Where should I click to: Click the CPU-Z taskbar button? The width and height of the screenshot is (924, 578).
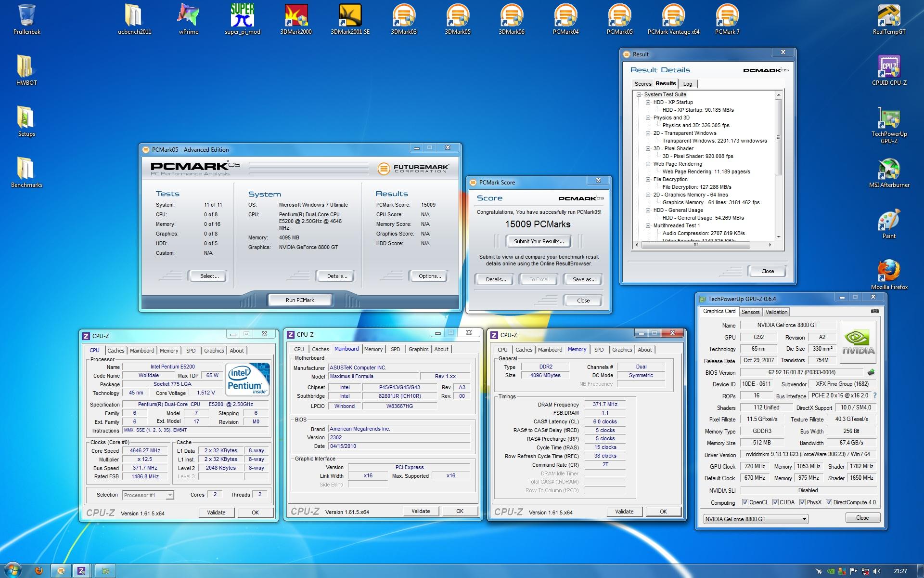(x=81, y=571)
